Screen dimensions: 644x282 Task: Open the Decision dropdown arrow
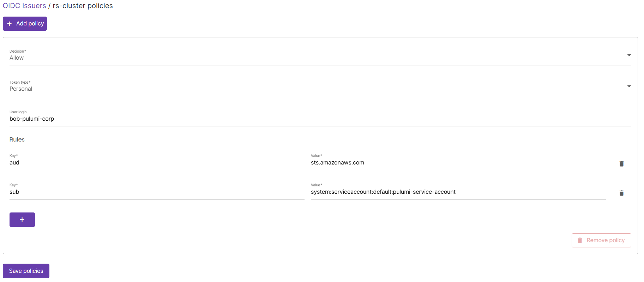pyautogui.click(x=629, y=55)
